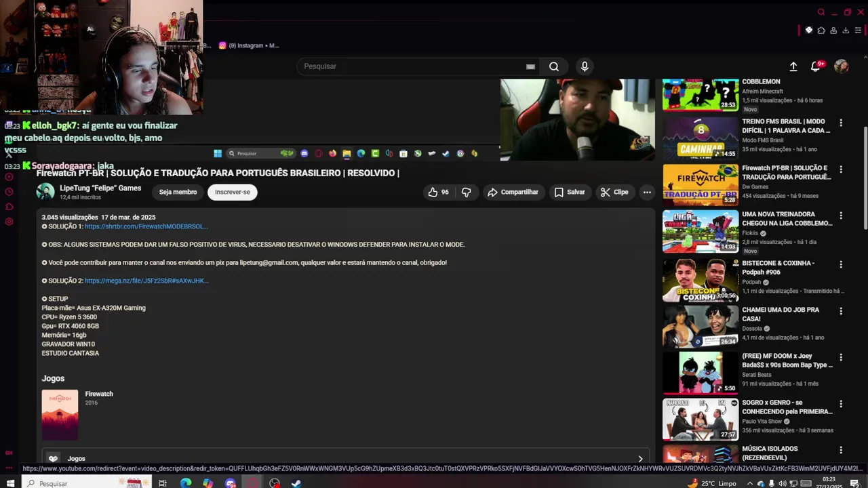Switch to the Instagram browser tab

[248, 45]
